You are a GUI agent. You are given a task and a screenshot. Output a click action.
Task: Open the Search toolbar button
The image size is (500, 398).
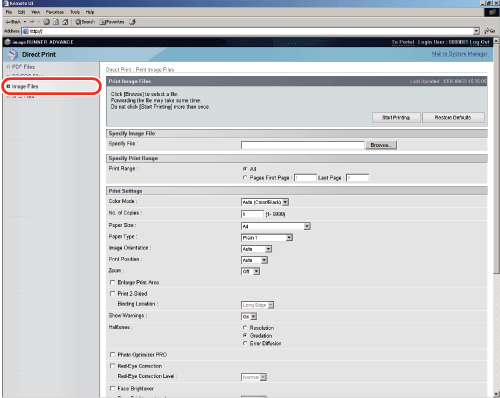pyautogui.click(x=85, y=22)
